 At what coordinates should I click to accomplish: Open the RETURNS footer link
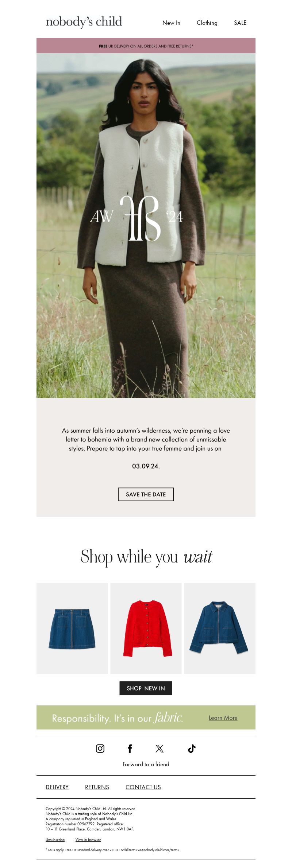[x=97, y=787]
